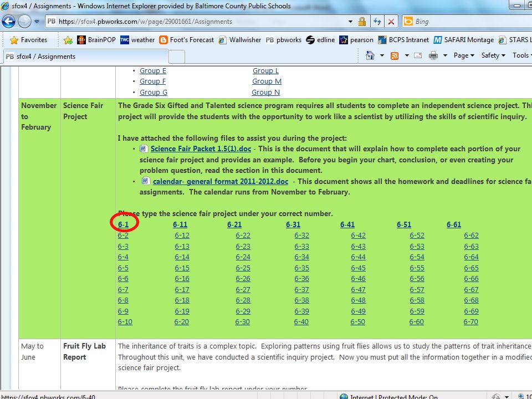Open student page 6-11

[180, 224]
